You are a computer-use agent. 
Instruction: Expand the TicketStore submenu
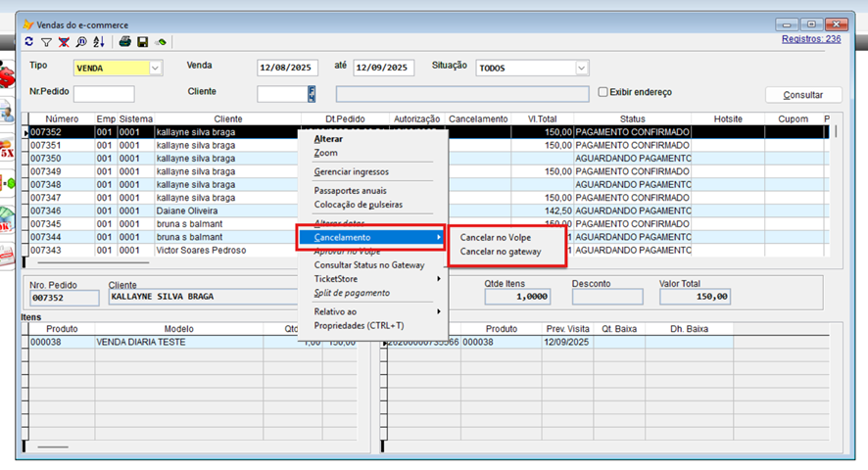pos(335,279)
